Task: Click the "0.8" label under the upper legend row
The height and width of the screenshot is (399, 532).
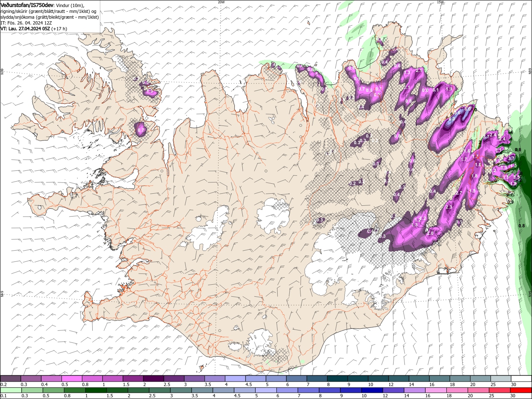Action: coord(85,384)
